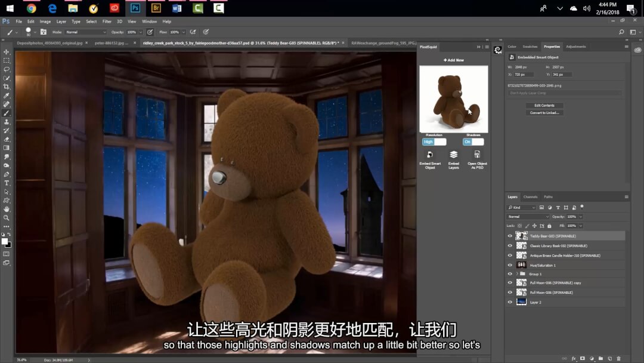The width and height of the screenshot is (644, 363).
Task: Click Open Object As PSD icon
Action: (x=477, y=155)
